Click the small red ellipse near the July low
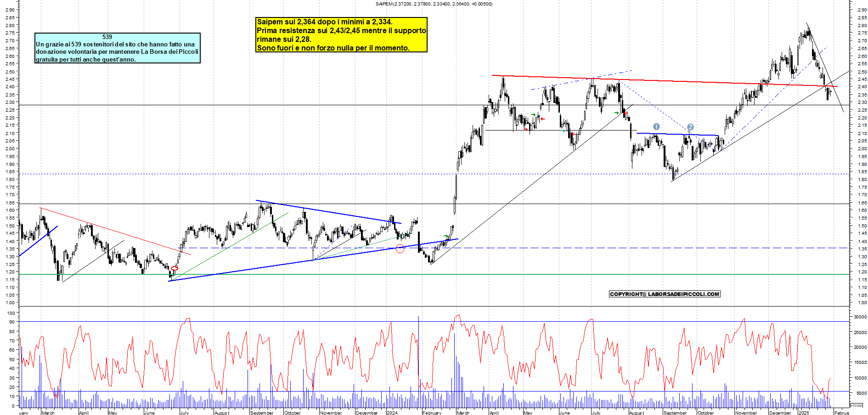This screenshot has height=415, width=868. tap(174, 268)
